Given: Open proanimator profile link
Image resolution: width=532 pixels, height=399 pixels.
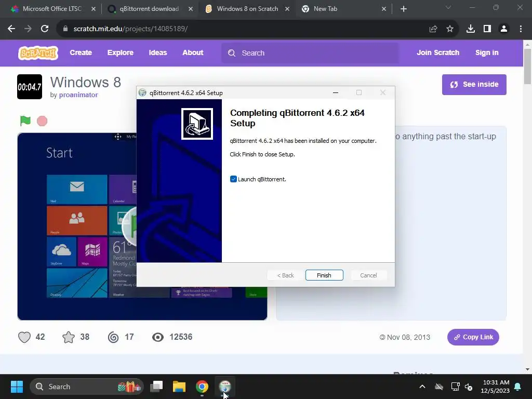Looking at the screenshot, I should 78,95.
